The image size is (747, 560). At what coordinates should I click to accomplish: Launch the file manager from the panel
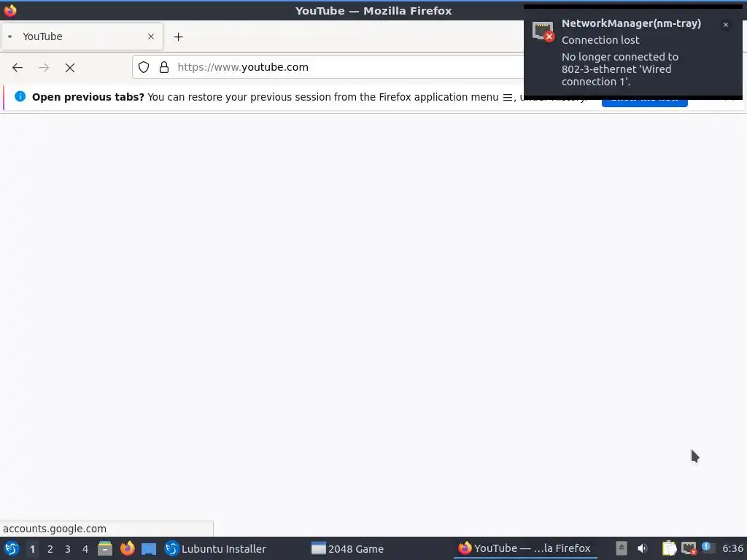[105, 548]
